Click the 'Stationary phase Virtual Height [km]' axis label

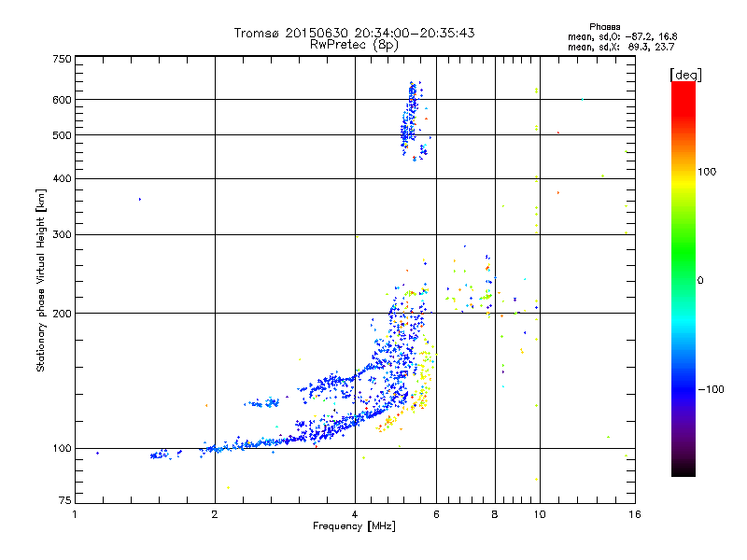click(x=40, y=280)
